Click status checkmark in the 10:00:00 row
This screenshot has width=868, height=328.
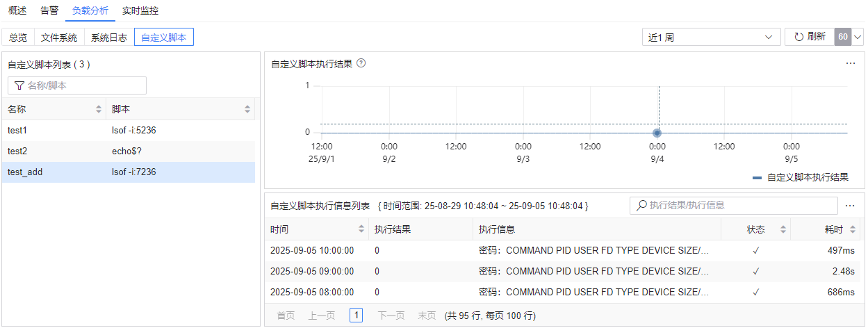(756, 250)
